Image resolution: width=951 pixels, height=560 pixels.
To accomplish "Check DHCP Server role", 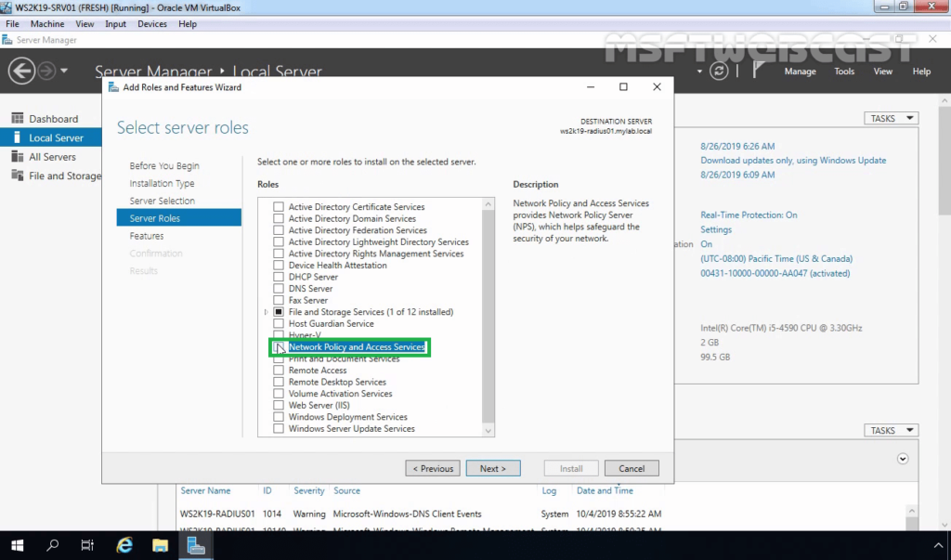I will 279,277.
